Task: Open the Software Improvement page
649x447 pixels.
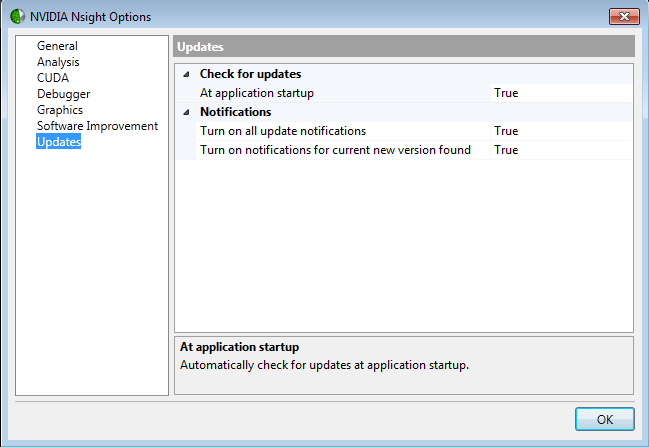Action: 97,126
